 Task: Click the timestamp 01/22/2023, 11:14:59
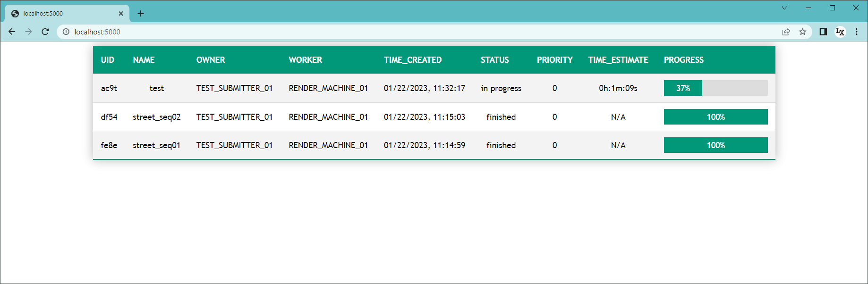pyautogui.click(x=425, y=145)
